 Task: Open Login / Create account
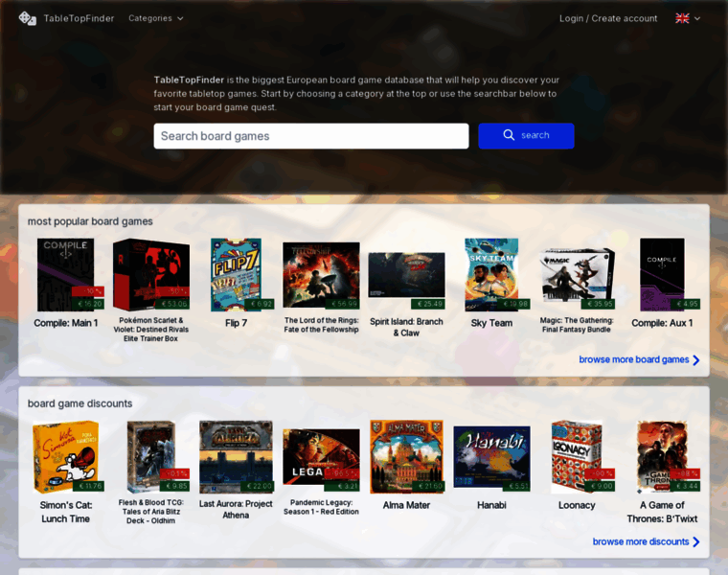pyautogui.click(x=608, y=18)
